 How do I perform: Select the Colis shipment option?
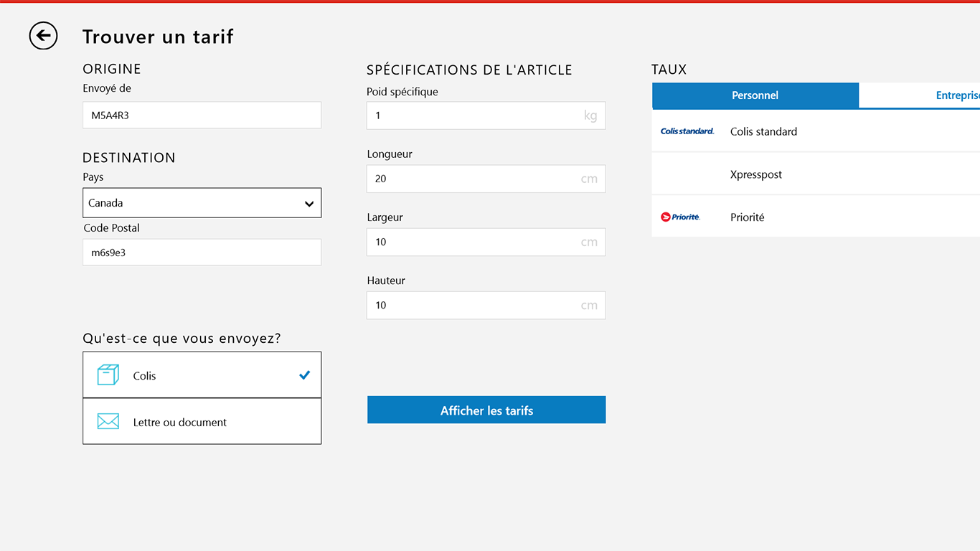click(202, 375)
